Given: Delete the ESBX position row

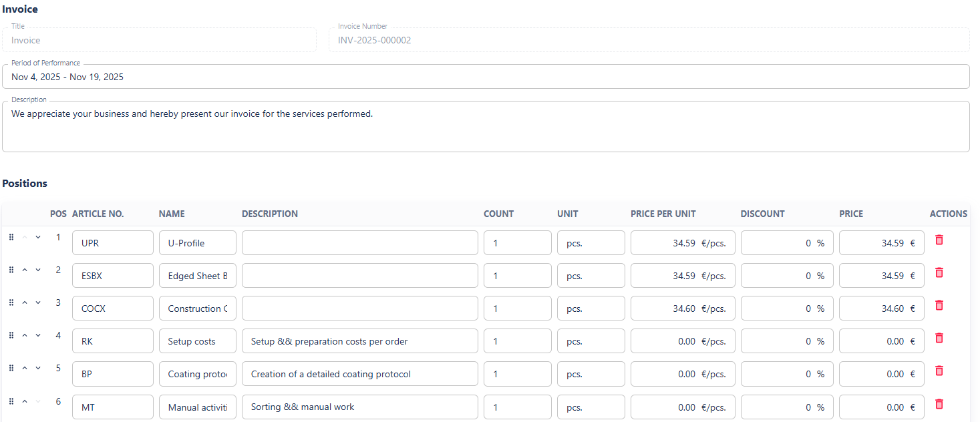Looking at the screenshot, I should coord(939,272).
